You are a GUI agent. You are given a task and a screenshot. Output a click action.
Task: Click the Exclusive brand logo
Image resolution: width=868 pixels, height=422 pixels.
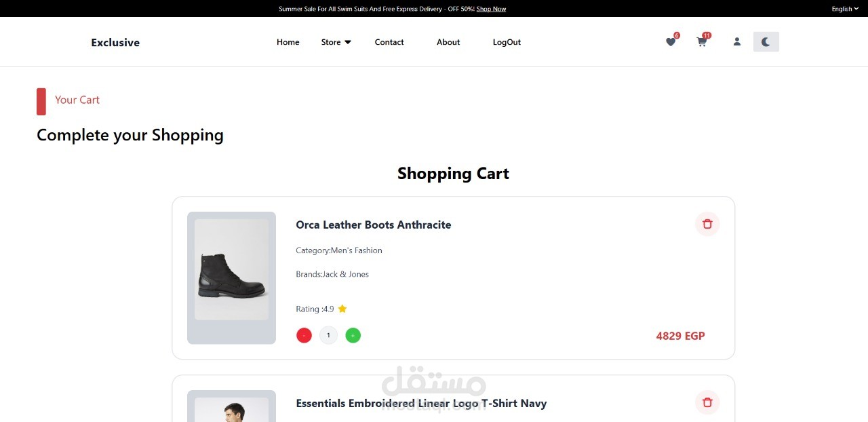(x=115, y=42)
